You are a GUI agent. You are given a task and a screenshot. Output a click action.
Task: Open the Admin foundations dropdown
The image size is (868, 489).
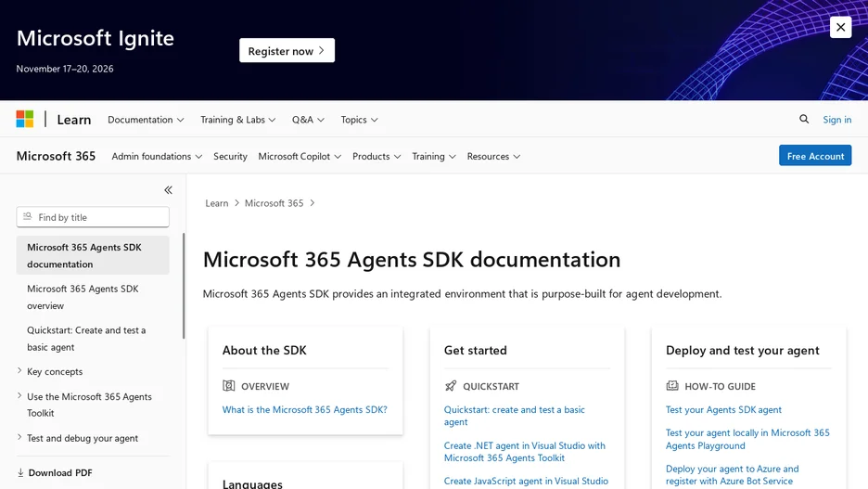157,156
